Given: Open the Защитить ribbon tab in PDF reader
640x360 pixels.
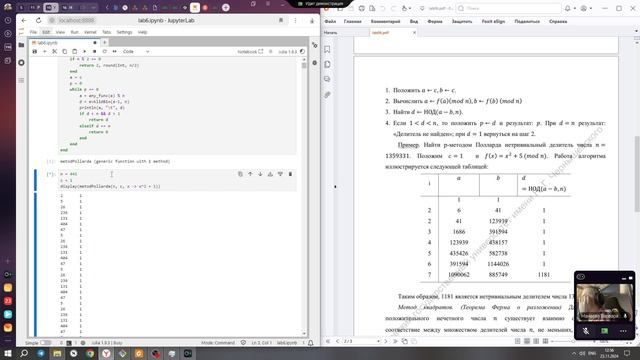Looking at the screenshot, I should click(462, 21).
